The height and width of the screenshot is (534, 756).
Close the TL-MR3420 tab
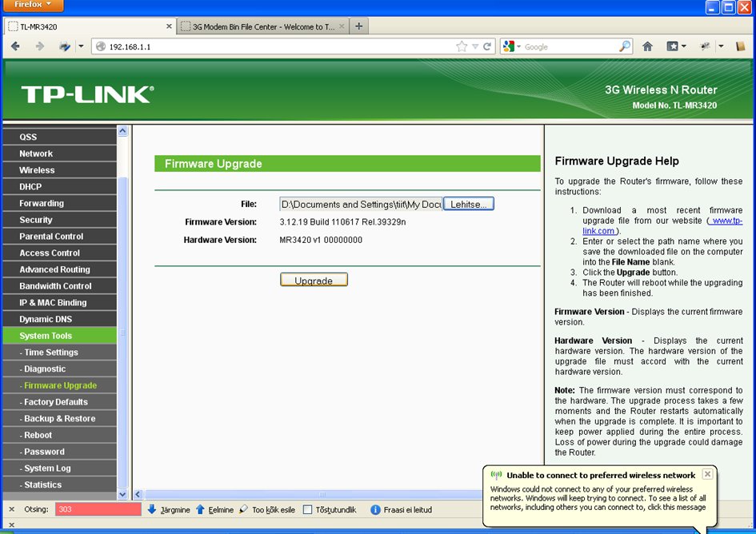169,26
